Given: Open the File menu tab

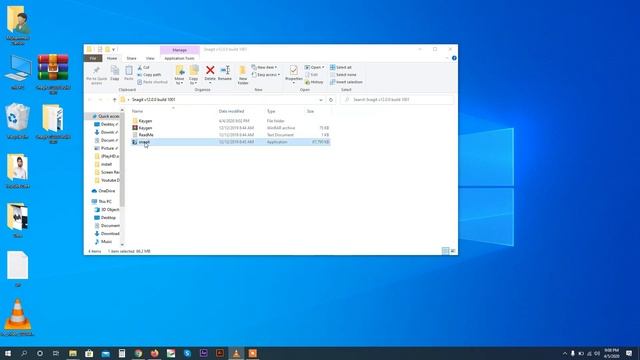Looking at the screenshot, I should coord(93,58).
